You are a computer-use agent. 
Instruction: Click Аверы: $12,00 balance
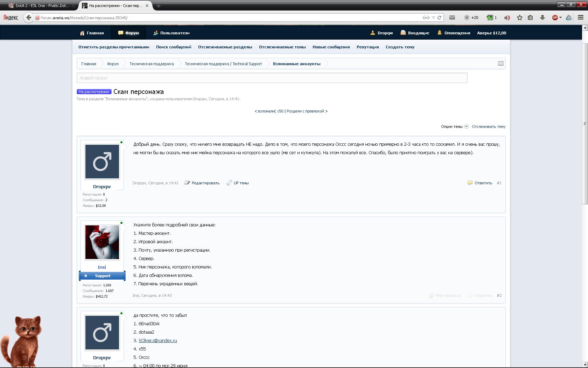[x=491, y=33]
